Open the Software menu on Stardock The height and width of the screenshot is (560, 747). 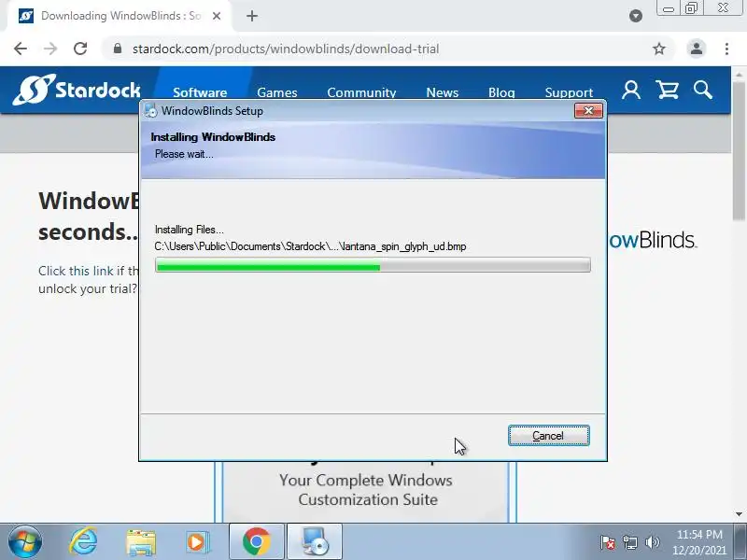click(x=200, y=91)
